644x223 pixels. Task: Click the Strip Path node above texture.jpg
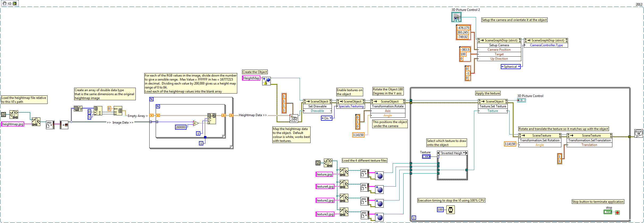(328, 163)
